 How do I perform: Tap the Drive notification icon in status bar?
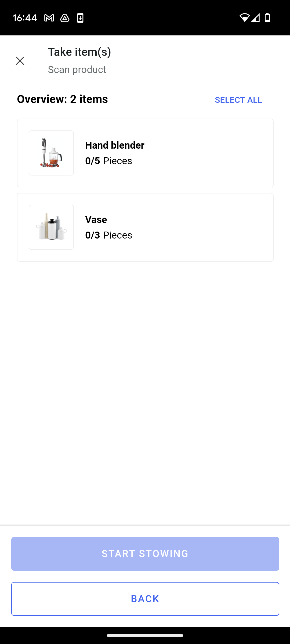click(x=65, y=18)
